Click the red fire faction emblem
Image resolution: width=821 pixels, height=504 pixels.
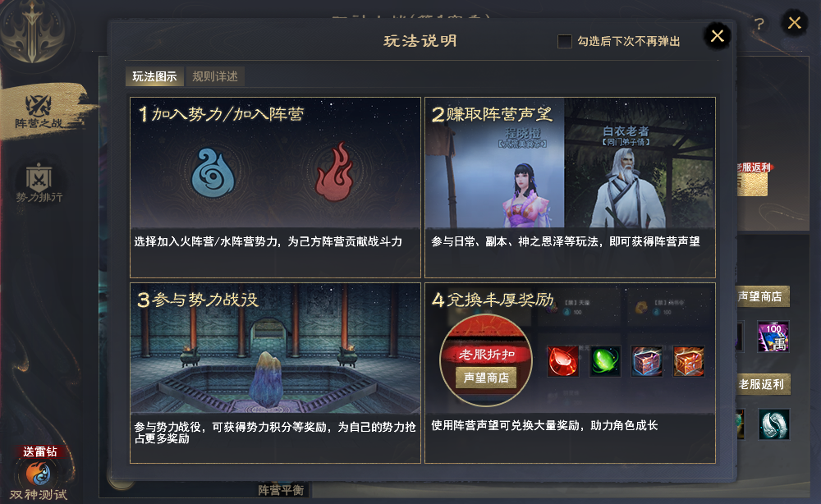[335, 172]
